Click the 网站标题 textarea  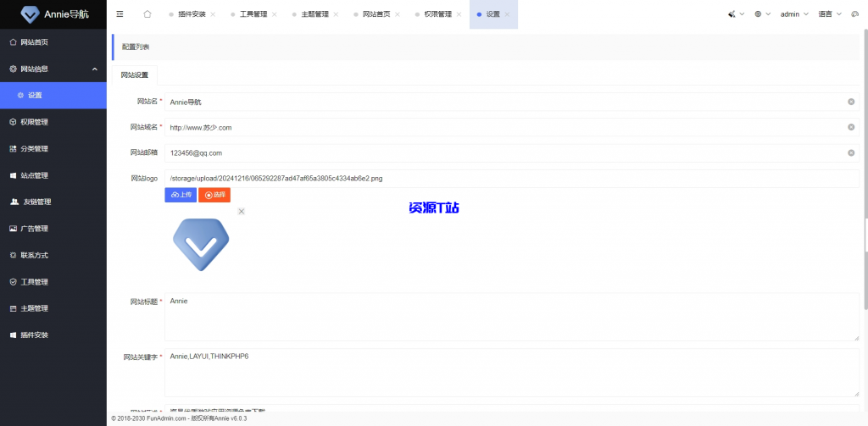click(511, 317)
